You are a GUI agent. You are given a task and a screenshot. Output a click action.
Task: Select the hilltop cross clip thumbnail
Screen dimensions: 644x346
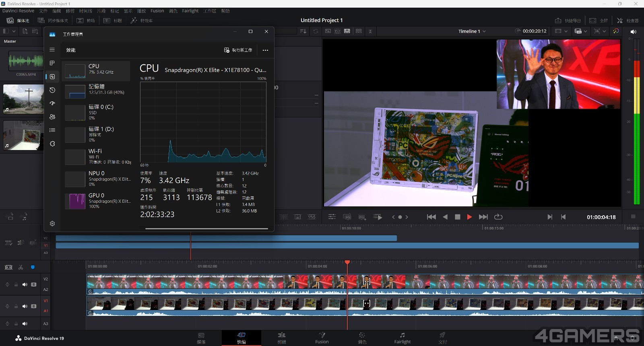click(x=23, y=99)
